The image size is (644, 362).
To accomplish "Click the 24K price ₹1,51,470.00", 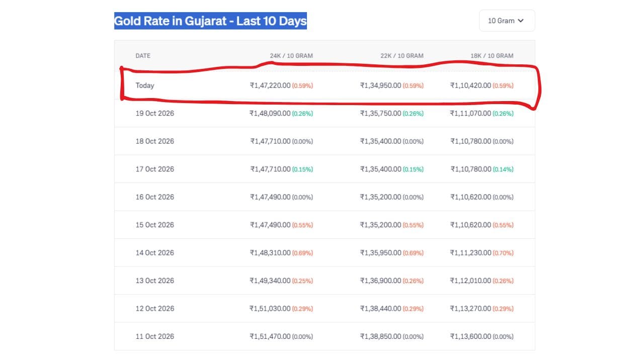I will click(270, 336).
